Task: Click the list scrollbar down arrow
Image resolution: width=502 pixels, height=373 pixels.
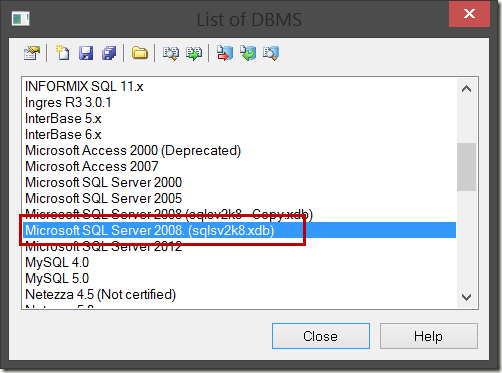Action: click(x=466, y=297)
